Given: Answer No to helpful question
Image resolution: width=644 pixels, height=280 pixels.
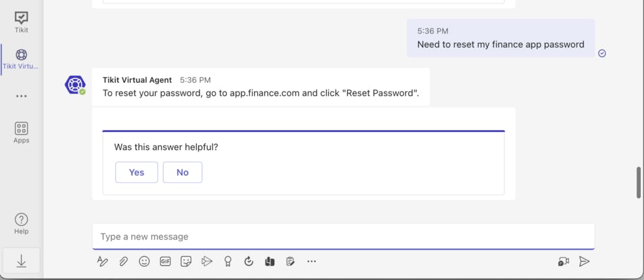Looking at the screenshot, I should (182, 173).
